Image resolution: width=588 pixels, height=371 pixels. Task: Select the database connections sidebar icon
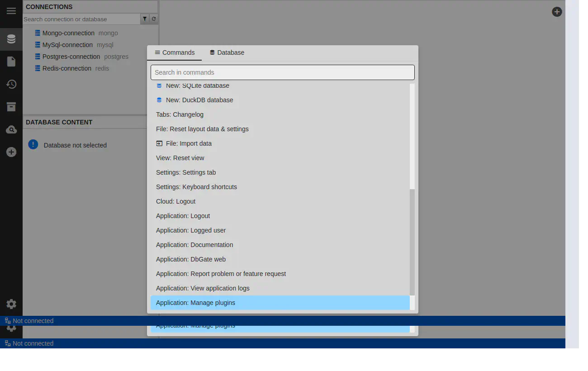click(x=11, y=39)
